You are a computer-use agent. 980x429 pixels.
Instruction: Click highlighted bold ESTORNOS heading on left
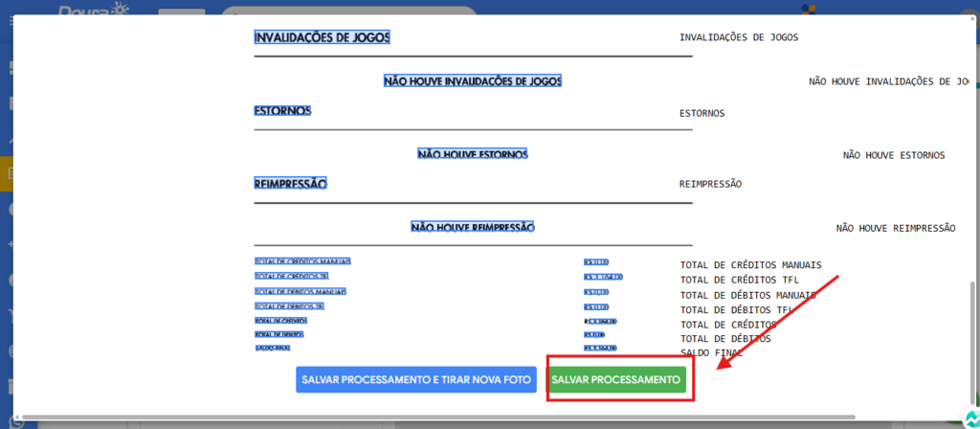[282, 111]
